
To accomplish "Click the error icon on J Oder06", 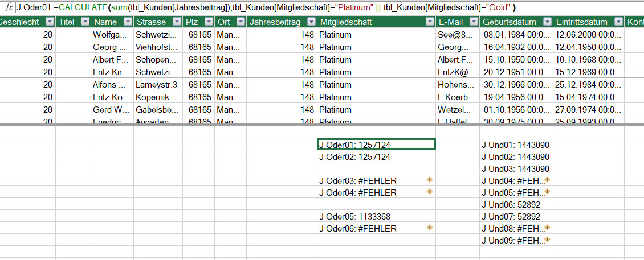I will pyautogui.click(x=430, y=228).
